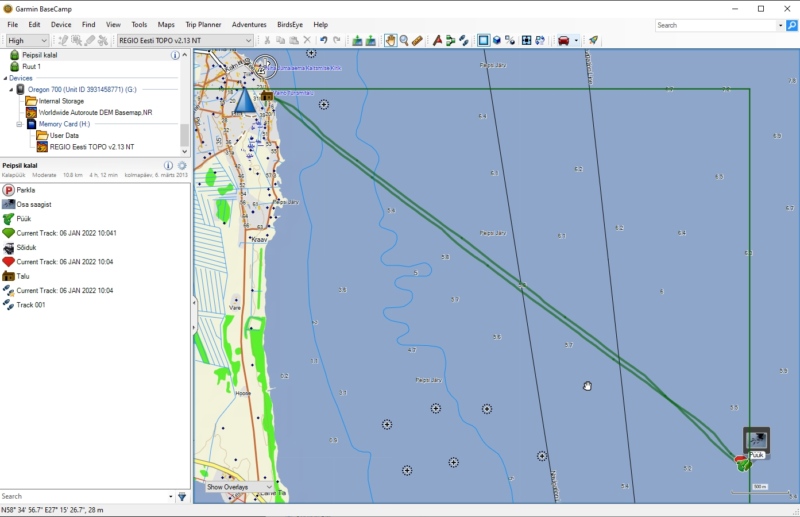This screenshot has height=517, width=800.
Task: Open the dropdown arrow beside the bottom Search field
Action: [171, 496]
